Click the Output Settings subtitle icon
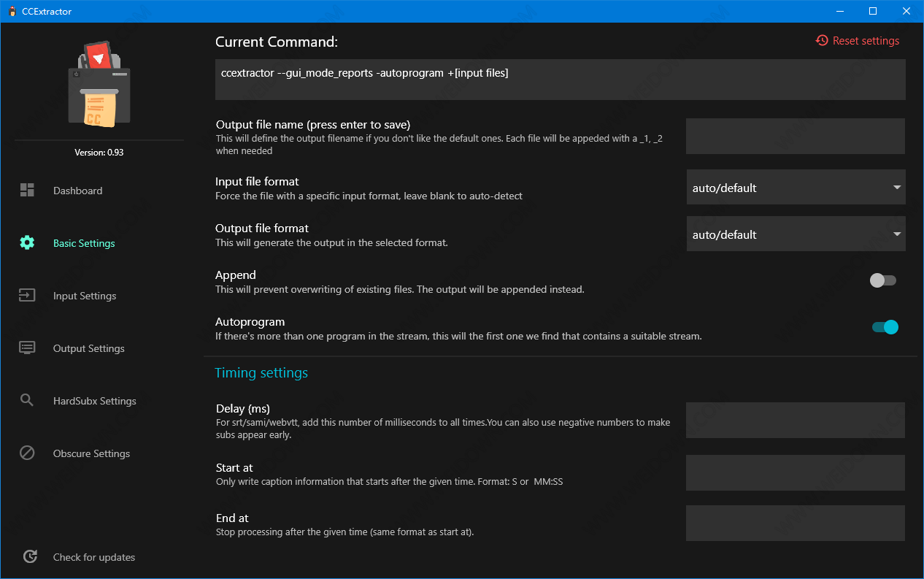Screen dimensions: 924x579 click(x=27, y=348)
